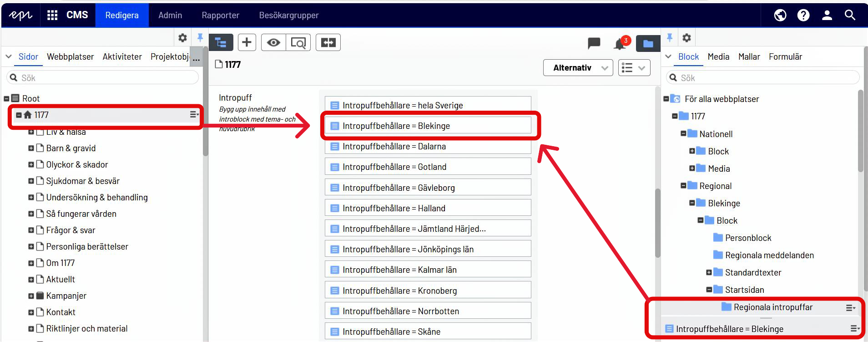Viewport: 868px width, 342px height.
Task: Open the Kampanjer page in tree
Action: (66, 296)
